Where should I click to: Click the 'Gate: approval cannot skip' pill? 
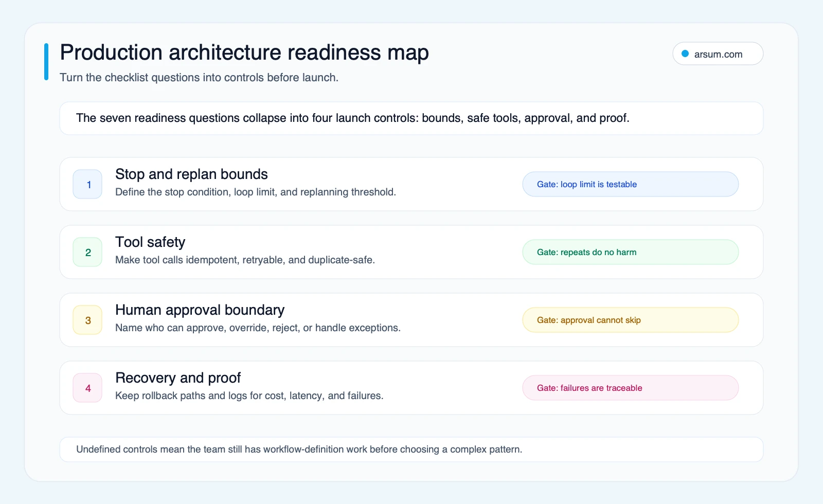point(631,320)
